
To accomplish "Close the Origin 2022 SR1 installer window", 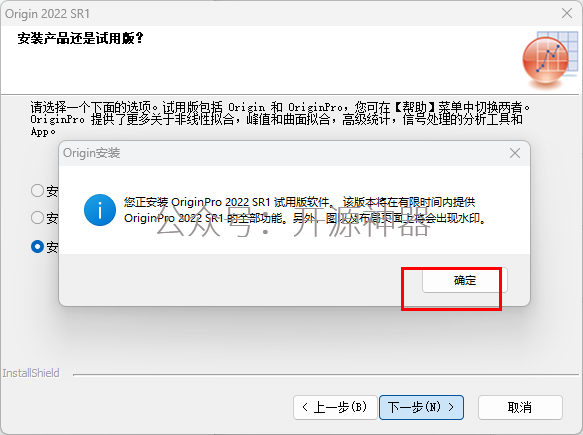I will click(x=567, y=13).
